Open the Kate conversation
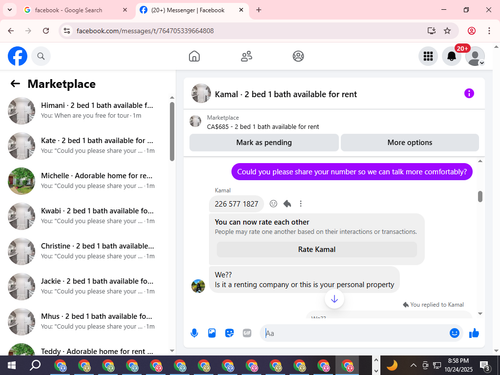Image resolution: width=500 pixels, height=375 pixels. click(87, 146)
